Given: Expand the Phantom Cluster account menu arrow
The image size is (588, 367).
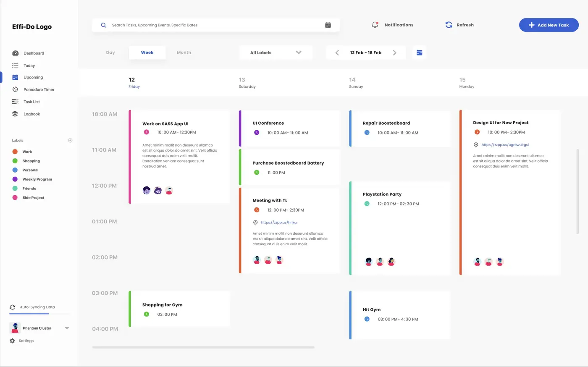Looking at the screenshot, I should pos(67,328).
